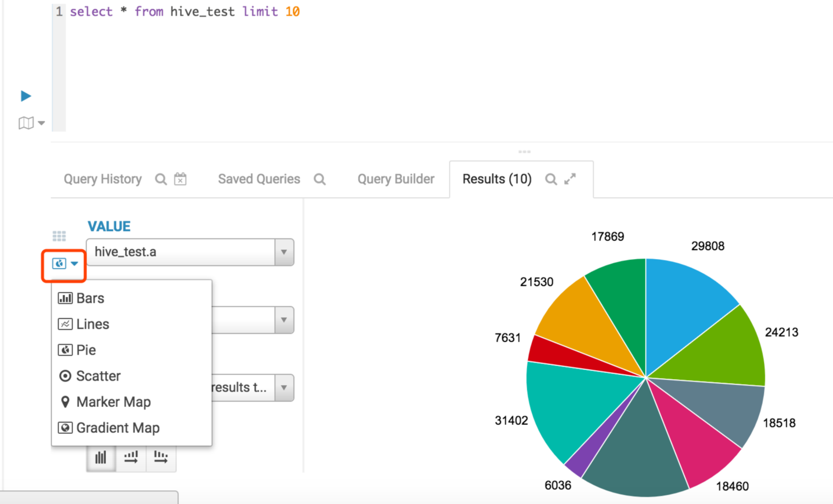
Task: Toggle the no sorting button
Action: [x=101, y=457]
